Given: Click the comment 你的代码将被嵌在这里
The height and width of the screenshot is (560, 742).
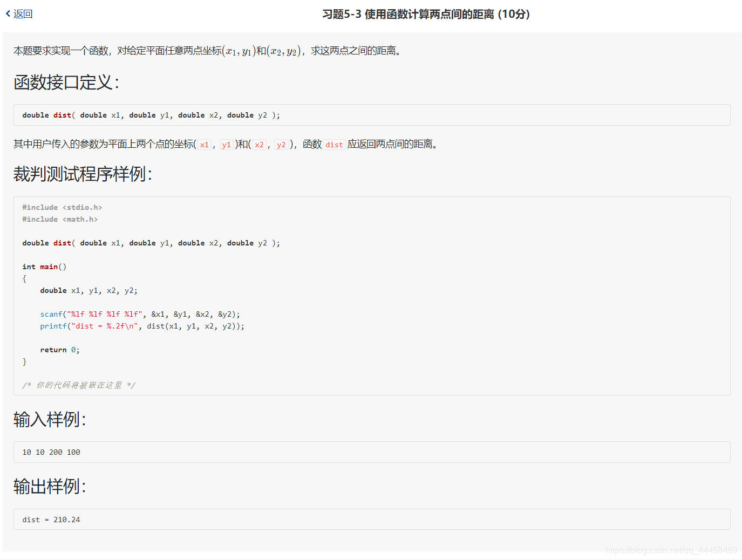Looking at the screenshot, I should click(x=79, y=385).
